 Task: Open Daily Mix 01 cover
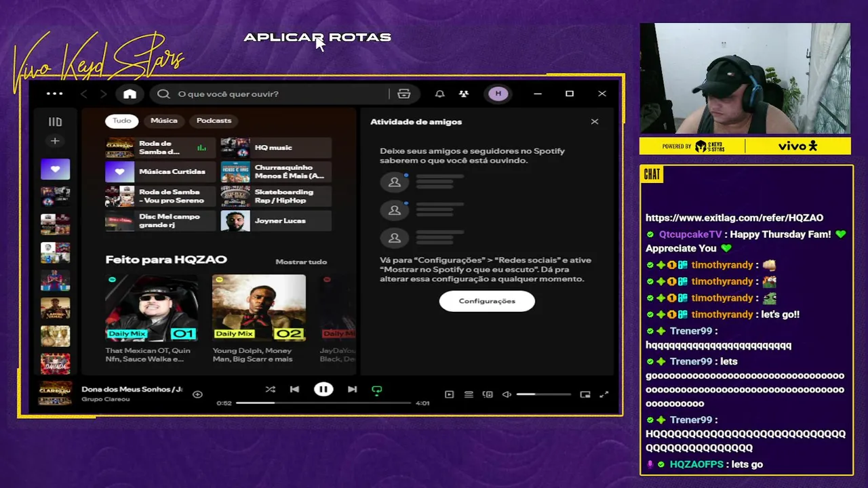coord(152,307)
